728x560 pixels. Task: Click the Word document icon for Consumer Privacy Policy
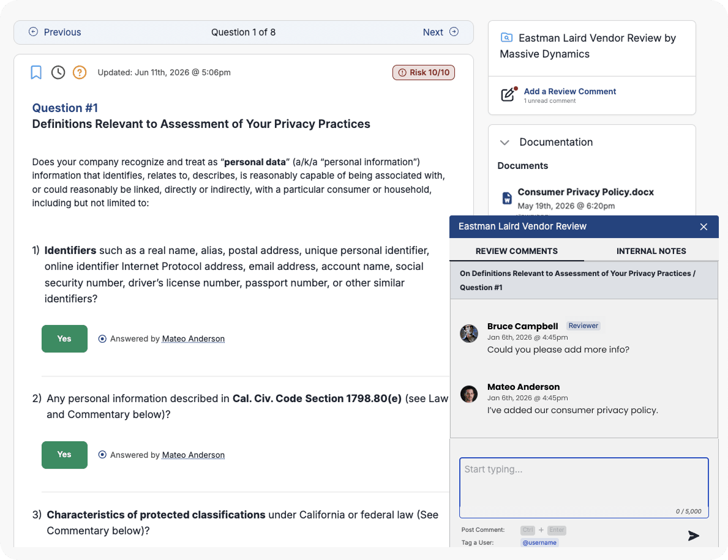[x=507, y=198]
